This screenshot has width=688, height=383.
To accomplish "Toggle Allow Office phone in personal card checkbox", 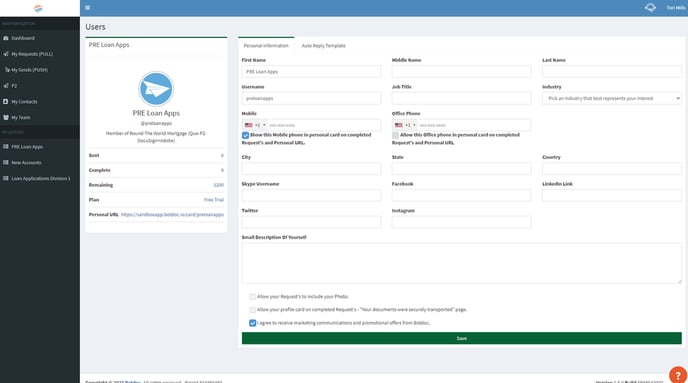I will pyautogui.click(x=395, y=136).
